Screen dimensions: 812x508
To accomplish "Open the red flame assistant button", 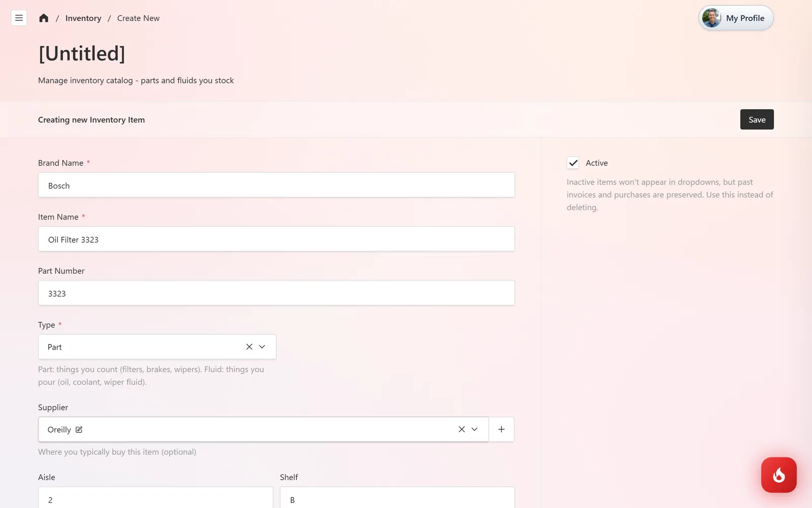I will pyautogui.click(x=779, y=475).
